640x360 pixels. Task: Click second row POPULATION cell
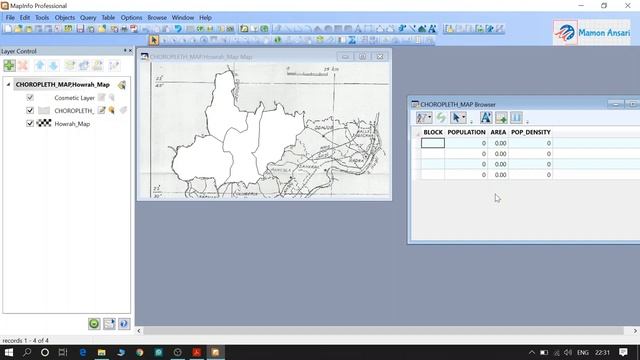pyautogui.click(x=467, y=153)
